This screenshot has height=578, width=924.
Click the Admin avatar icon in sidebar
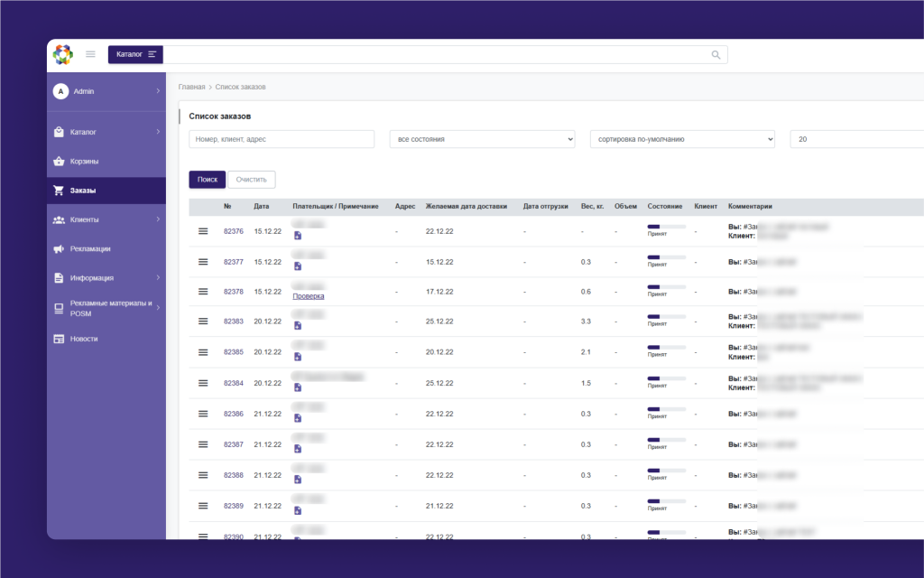pyautogui.click(x=60, y=91)
